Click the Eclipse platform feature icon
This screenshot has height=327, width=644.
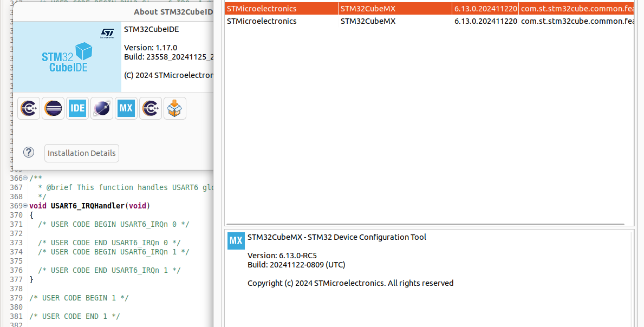point(53,108)
